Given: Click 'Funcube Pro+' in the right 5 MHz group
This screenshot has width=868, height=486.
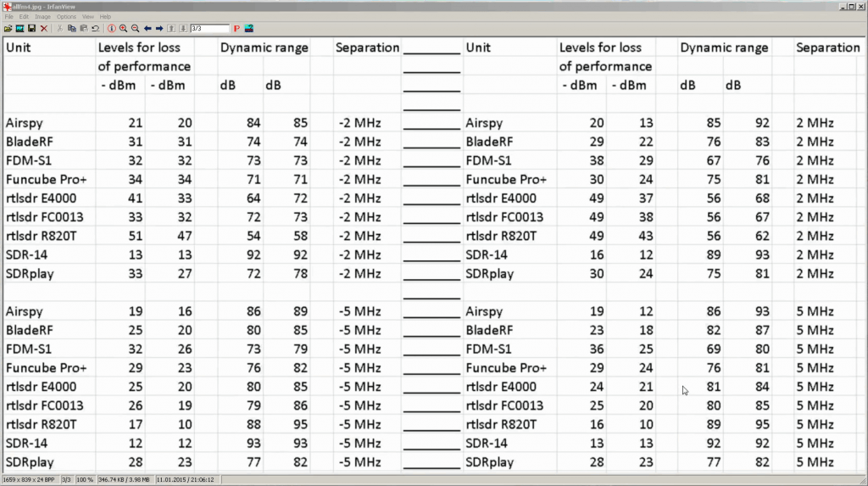Looking at the screenshot, I should click(x=506, y=368).
